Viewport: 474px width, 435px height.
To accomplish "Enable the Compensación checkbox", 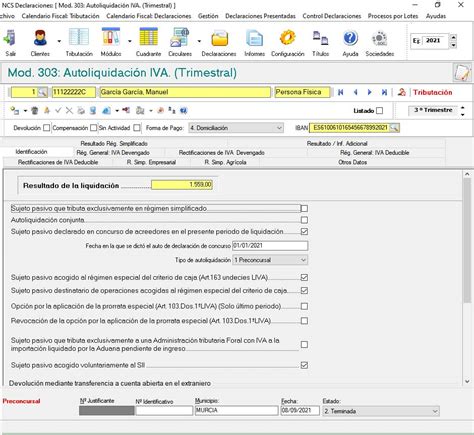I will click(94, 128).
